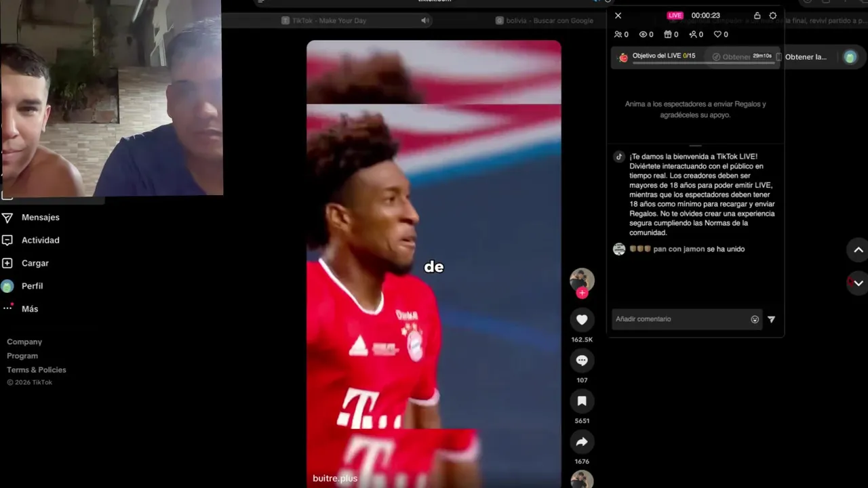Click the 162.5K likes count
This screenshot has width=868, height=488.
coord(582,340)
